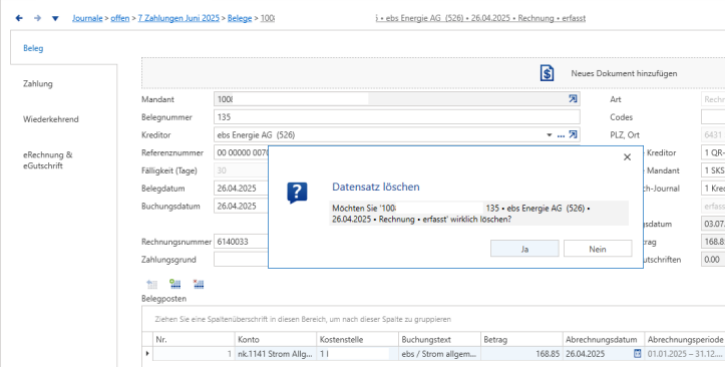Switch to the Zahlung tab

pos(38,84)
